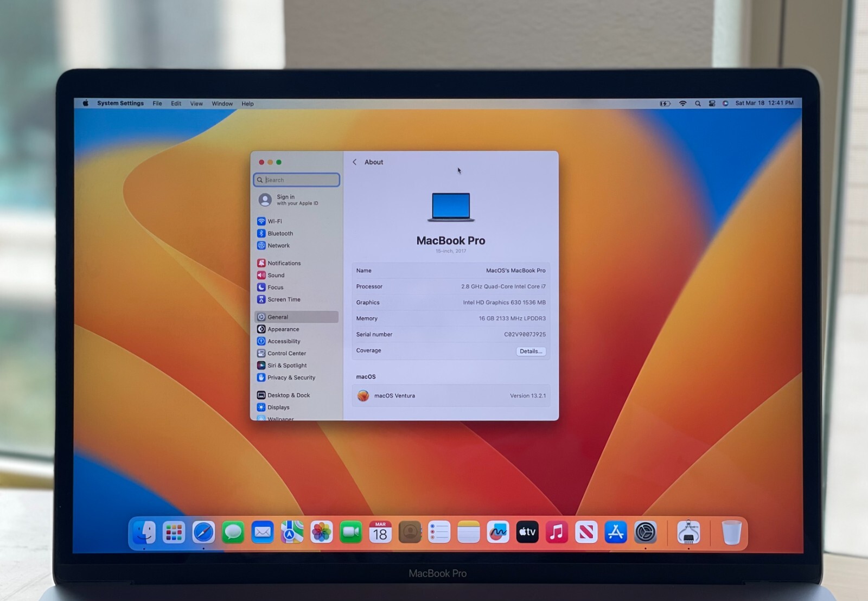Select Sound in the sidebar
The width and height of the screenshot is (868, 601).
click(297, 275)
